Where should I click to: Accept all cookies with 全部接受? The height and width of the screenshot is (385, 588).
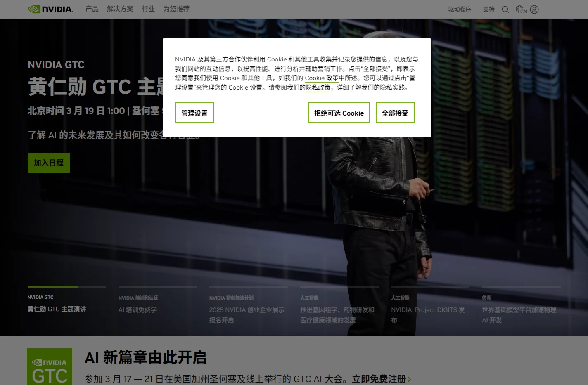click(395, 113)
